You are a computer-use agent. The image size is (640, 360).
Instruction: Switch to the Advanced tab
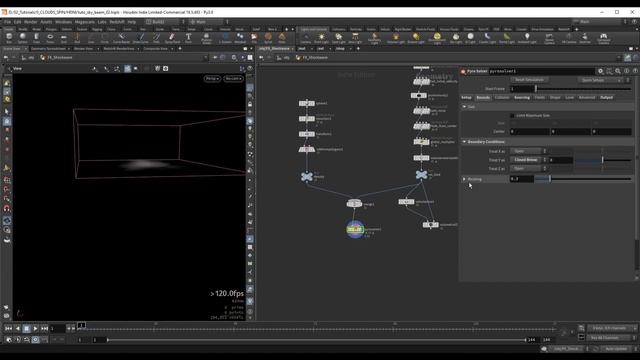tap(587, 98)
